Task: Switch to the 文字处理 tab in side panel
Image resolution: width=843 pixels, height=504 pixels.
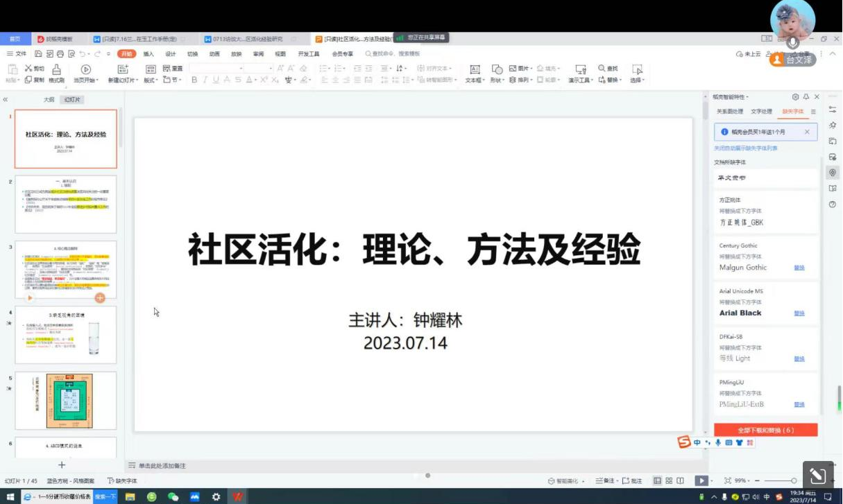Action: click(x=761, y=111)
